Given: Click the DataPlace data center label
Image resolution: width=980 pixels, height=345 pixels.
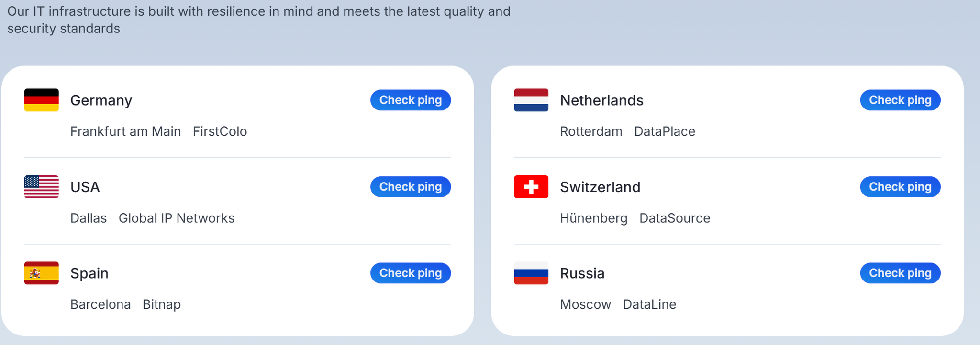Looking at the screenshot, I should pos(665,131).
